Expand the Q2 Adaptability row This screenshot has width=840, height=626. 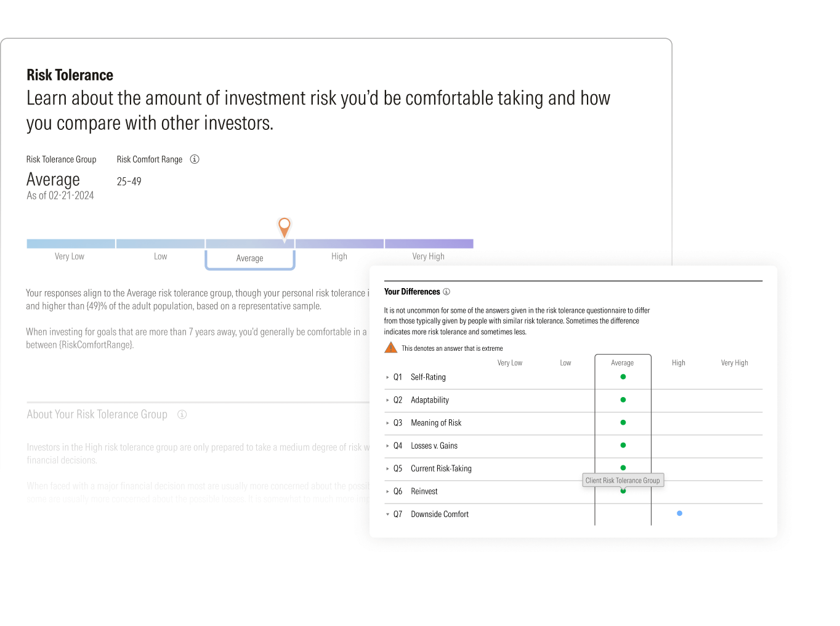coord(387,400)
